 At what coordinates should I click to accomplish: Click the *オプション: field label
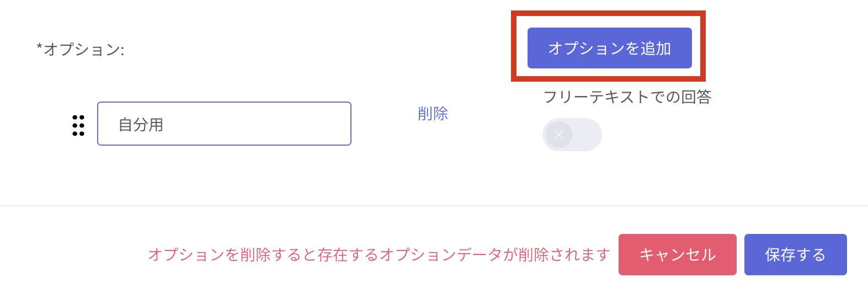pyautogui.click(x=81, y=50)
